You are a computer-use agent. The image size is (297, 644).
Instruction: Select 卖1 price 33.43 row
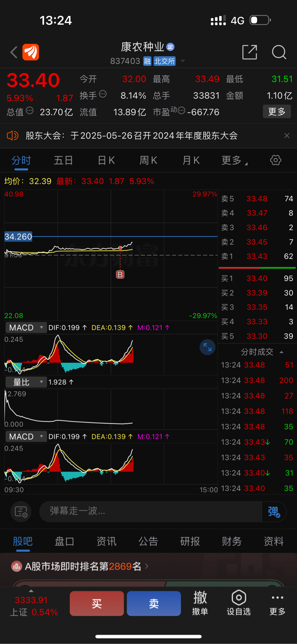coord(257,256)
